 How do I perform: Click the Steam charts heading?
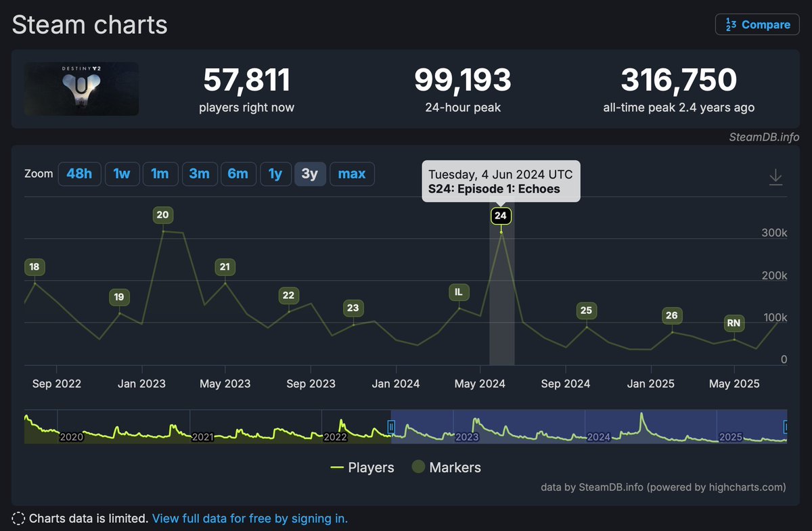point(90,25)
